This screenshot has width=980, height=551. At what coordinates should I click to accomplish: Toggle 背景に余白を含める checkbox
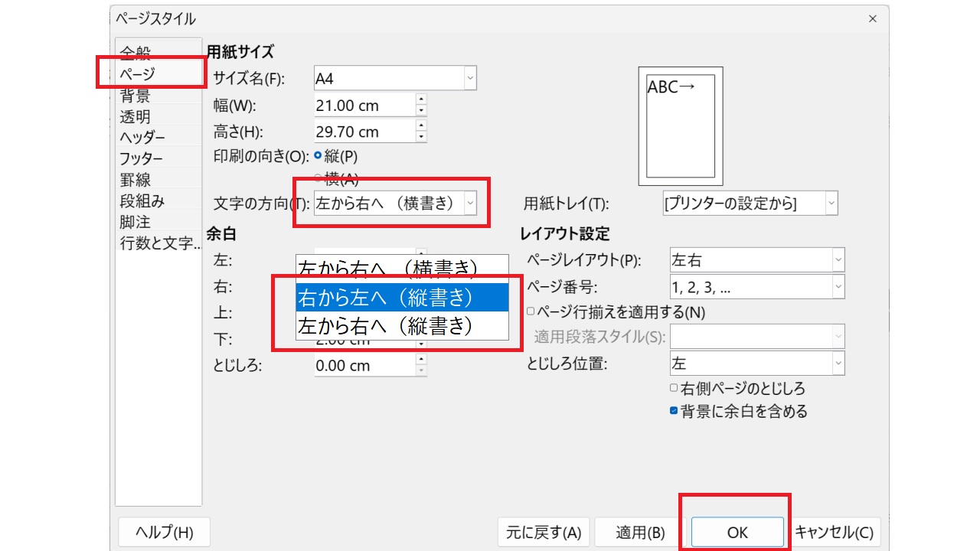click(x=674, y=412)
